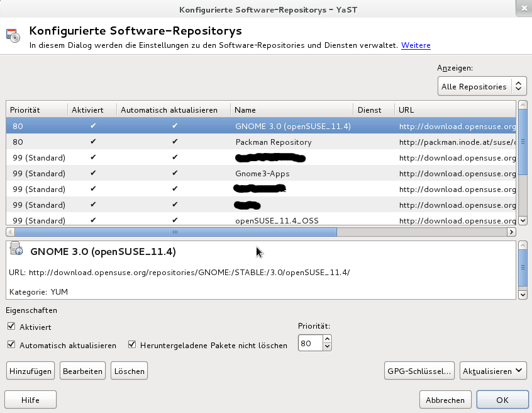Sort repositories by the Name column header
532x413 pixels.
(x=291, y=110)
